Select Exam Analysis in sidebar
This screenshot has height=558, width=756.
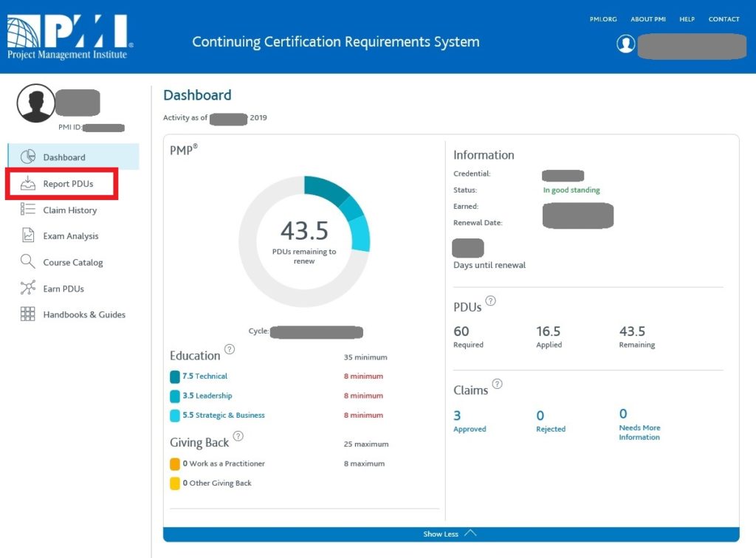pyautogui.click(x=71, y=236)
